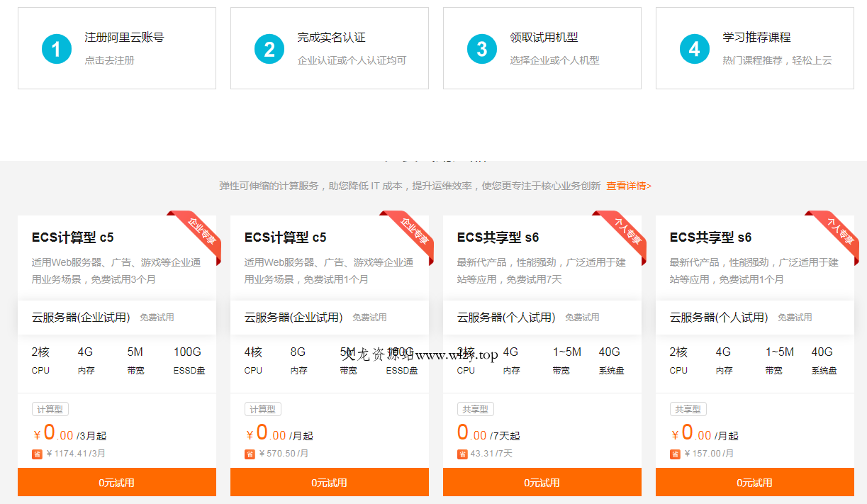
Task: Select 云服务器(企业试用) tab on the 3-month c5 card
Action: pos(81,318)
